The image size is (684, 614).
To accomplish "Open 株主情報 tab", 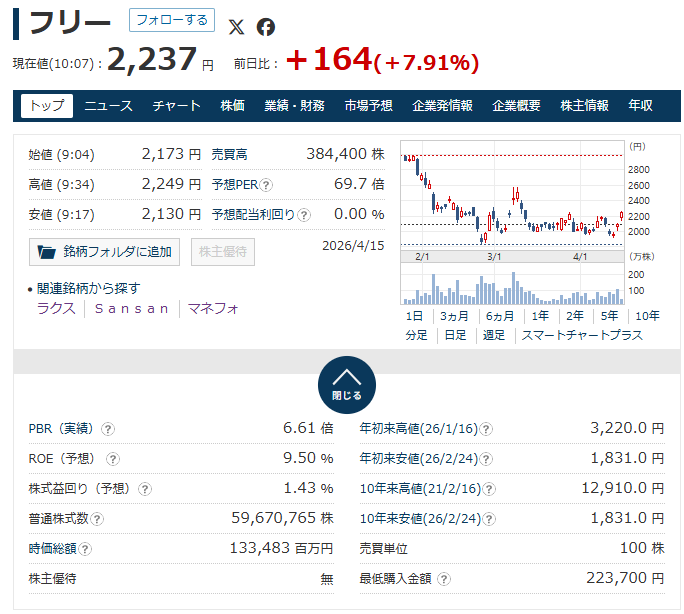I will (x=585, y=106).
